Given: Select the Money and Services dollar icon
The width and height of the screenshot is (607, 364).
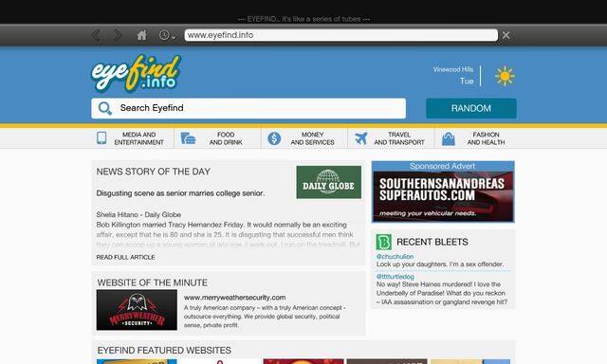Looking at the screenshot, I should [274, 138].
